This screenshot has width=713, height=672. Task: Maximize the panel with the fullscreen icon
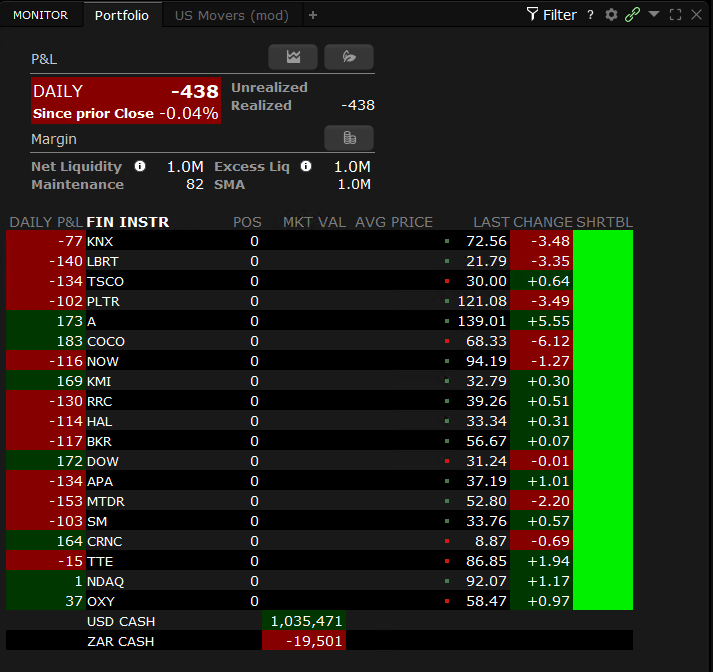click(x=675, y=15)
